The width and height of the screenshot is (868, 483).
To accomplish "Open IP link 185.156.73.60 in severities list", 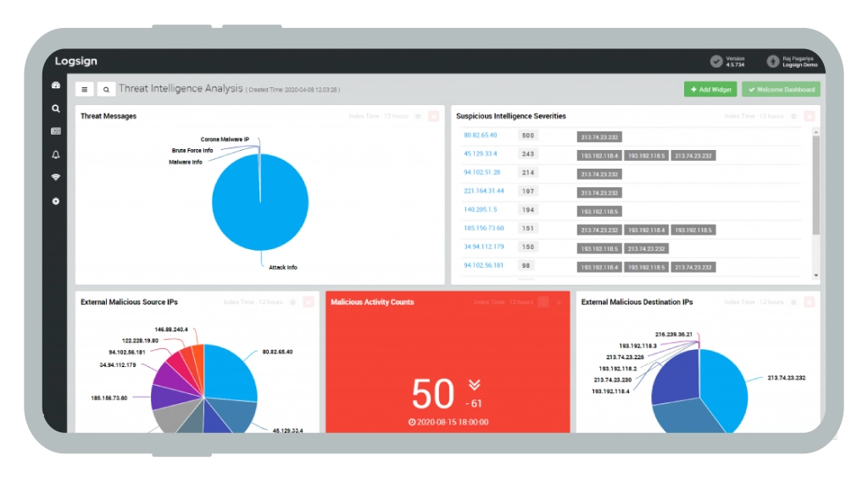I will [x=484, y=228].
